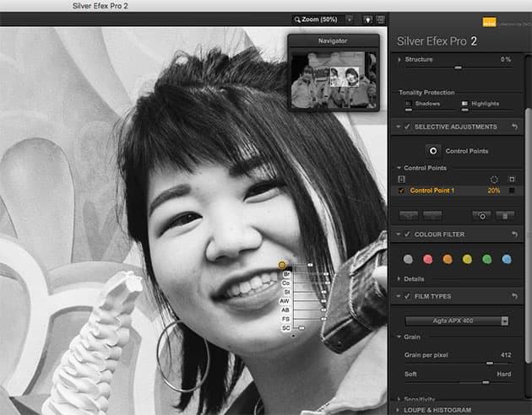This screenshot has height=415, width=532.
Task: Click the Structure 0 % value field
Action: 506,59
